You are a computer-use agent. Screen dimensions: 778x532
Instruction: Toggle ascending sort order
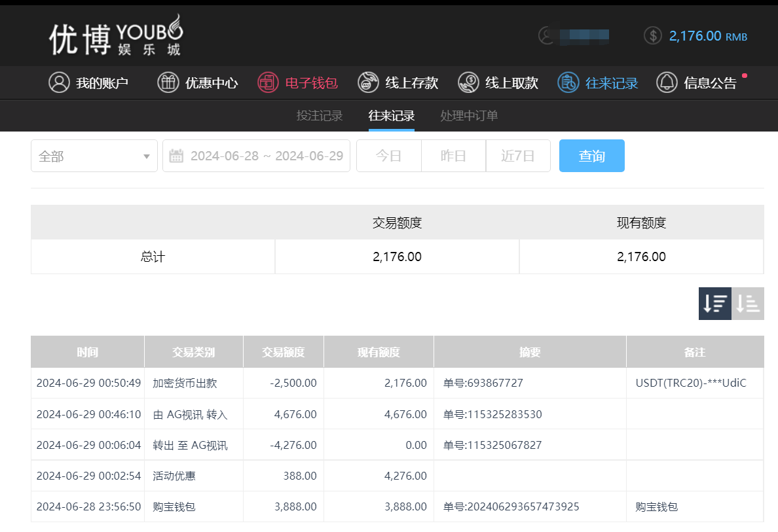tap(747, 303)
